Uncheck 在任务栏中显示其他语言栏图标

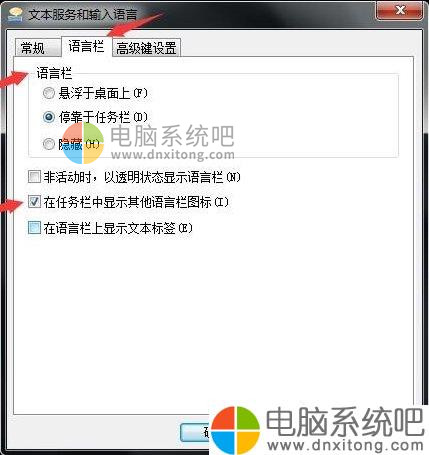click(x=34, y=202)
